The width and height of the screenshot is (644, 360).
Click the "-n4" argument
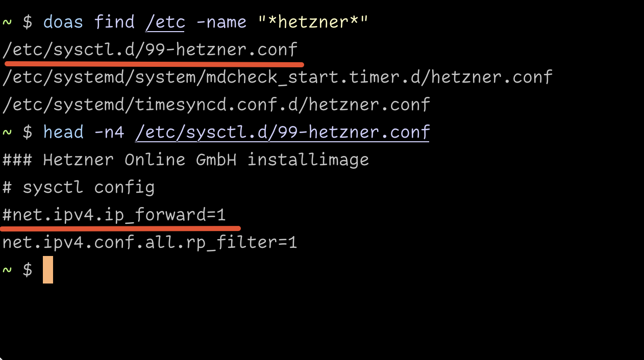coord(109,132)
